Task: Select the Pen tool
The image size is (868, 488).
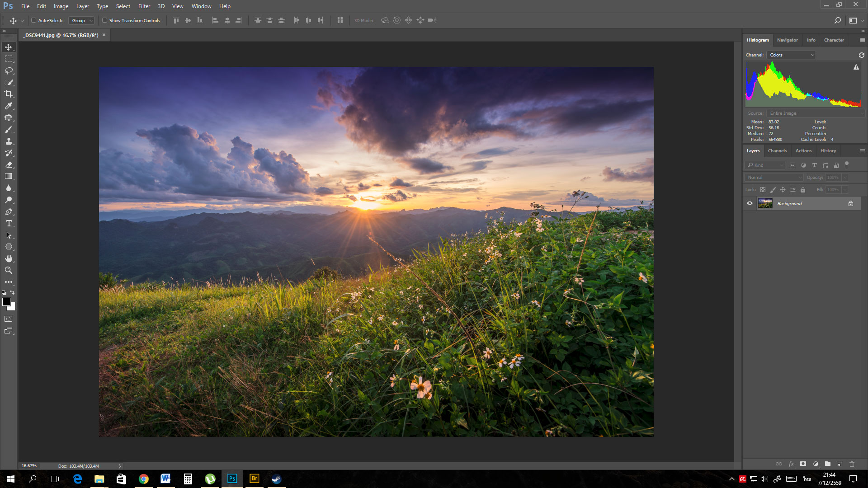Action: click(x=9, y=211)
